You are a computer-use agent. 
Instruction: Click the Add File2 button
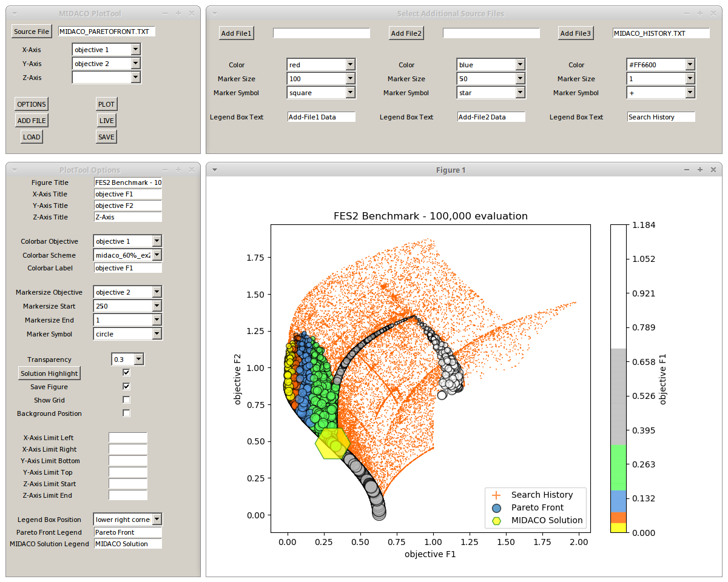point(406,33)
